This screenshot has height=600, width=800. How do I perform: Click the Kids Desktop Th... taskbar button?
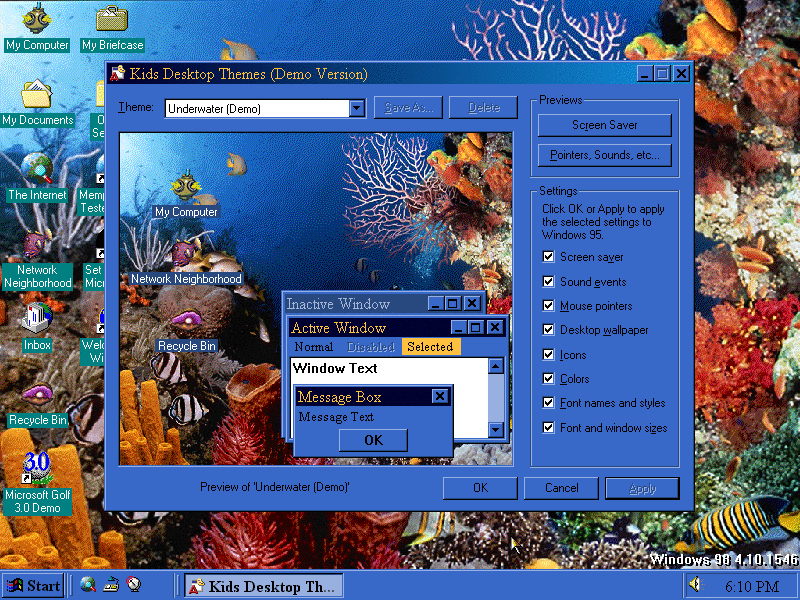click(x=263, y=586)
